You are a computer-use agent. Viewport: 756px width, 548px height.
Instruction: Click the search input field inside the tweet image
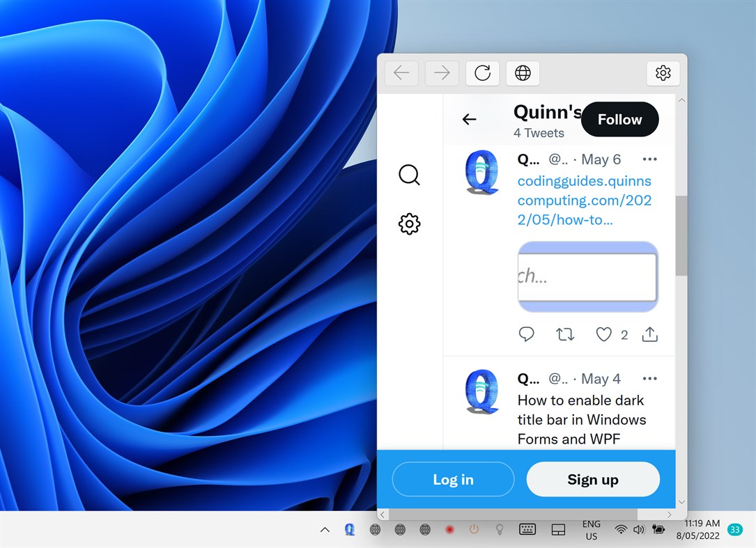tap(587, 276)
